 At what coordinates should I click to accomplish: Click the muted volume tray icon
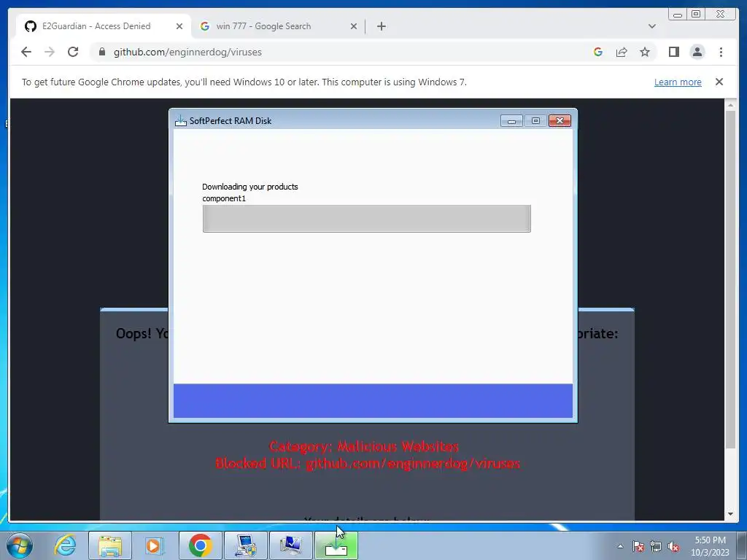(673, 546)
